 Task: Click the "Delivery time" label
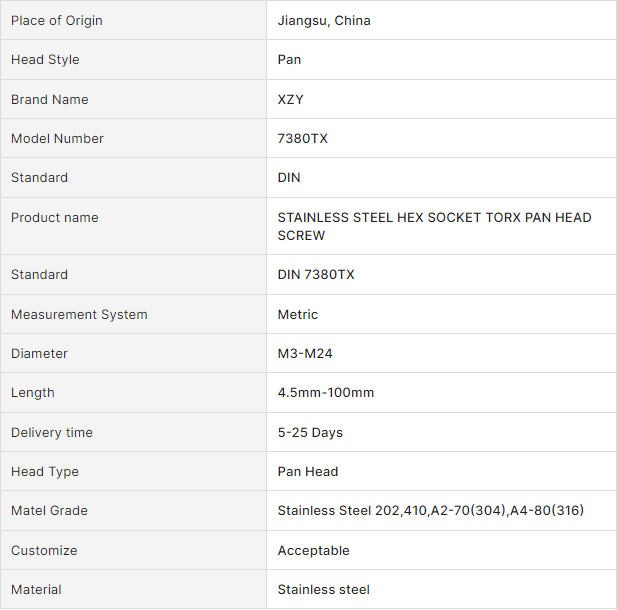[x=52, y=433]
